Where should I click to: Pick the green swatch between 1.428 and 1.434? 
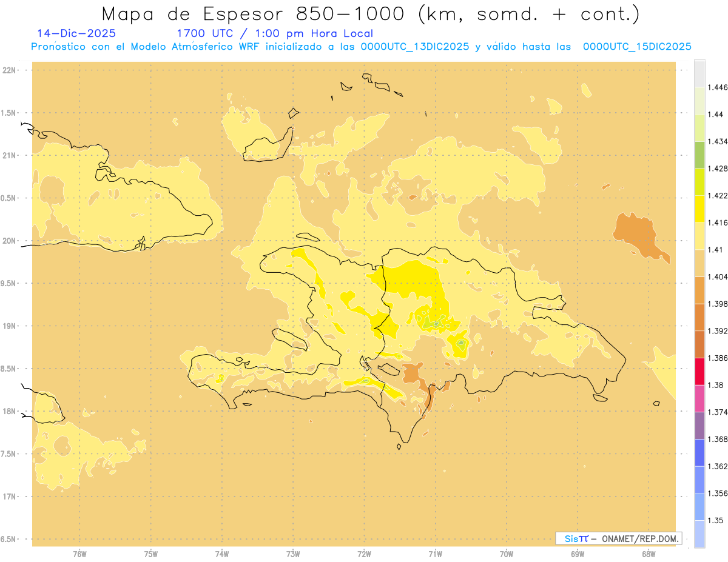[x=699, y=155]
